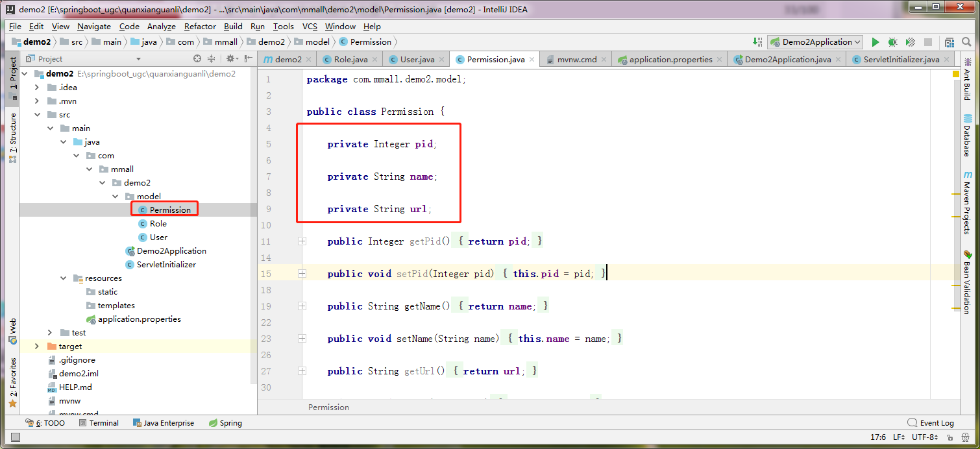Expand folded setName method in gutter
980x449 pixels.
(302, 339)
